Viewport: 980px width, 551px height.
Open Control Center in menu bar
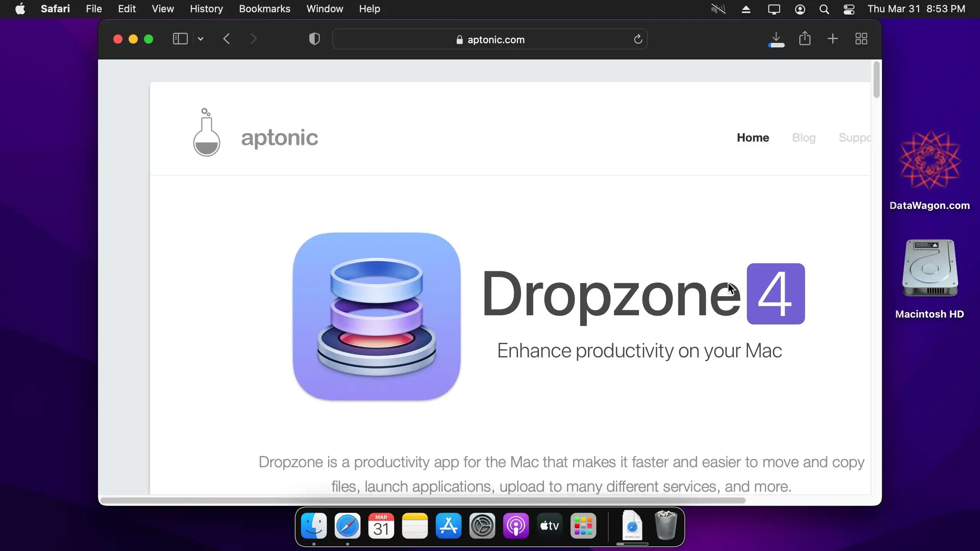(x=849, y=9)
